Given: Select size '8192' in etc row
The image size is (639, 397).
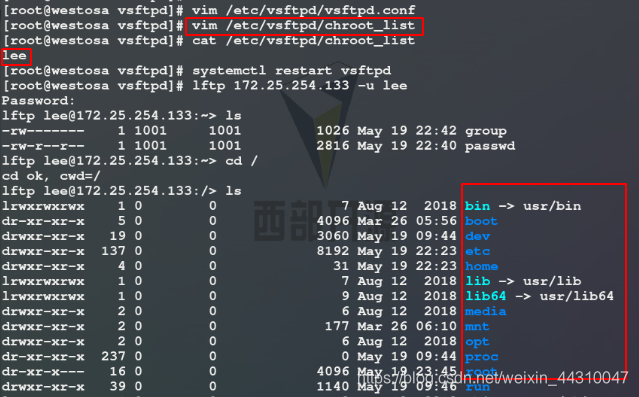Looking at the screenshot, I should [333, 251].
